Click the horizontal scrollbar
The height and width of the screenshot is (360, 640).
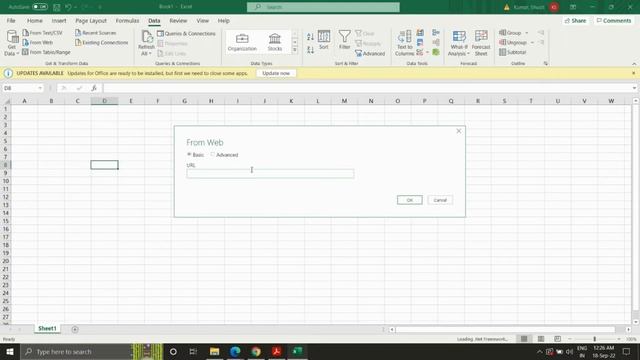pyautogui.click(x=505, y=329)
